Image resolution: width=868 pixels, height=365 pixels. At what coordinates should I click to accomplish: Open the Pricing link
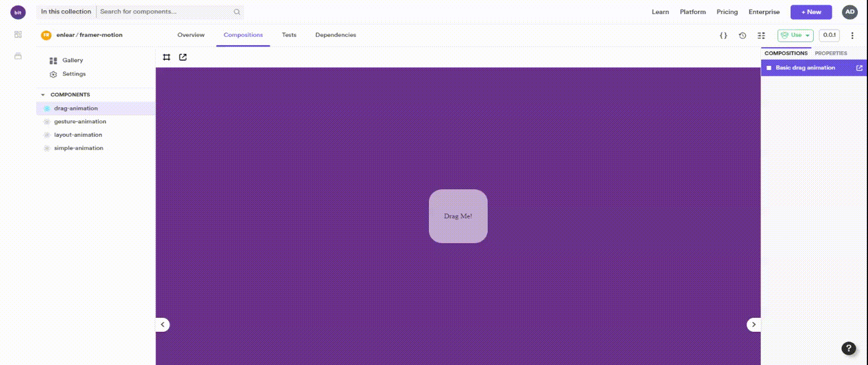tap(727, 12)
